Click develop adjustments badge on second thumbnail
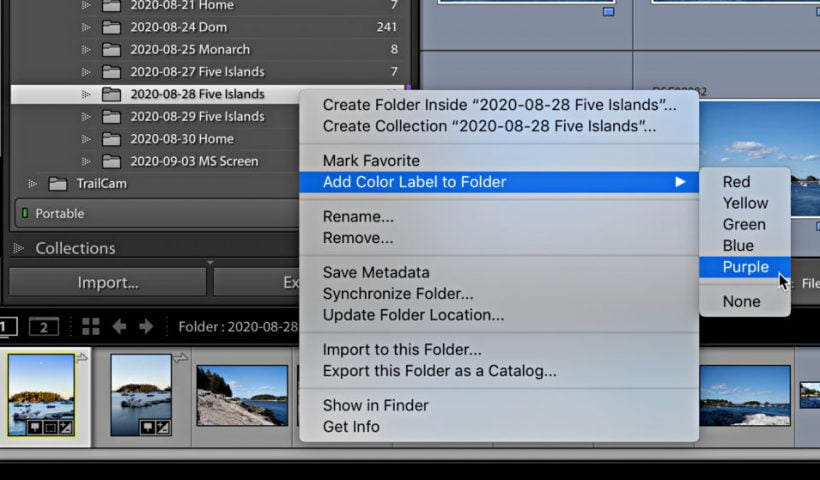This screenshot has width=820, height=480. point(161,428)
